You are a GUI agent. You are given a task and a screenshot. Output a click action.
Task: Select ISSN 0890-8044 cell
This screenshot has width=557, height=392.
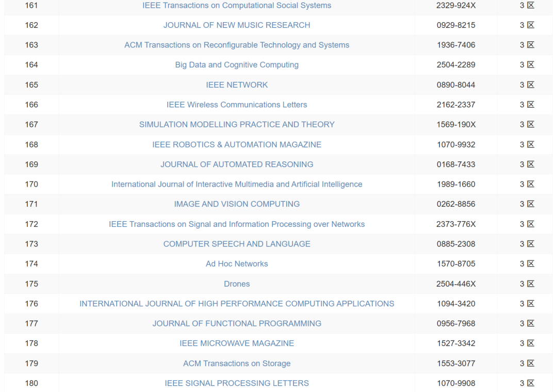(x=456, y=85)
